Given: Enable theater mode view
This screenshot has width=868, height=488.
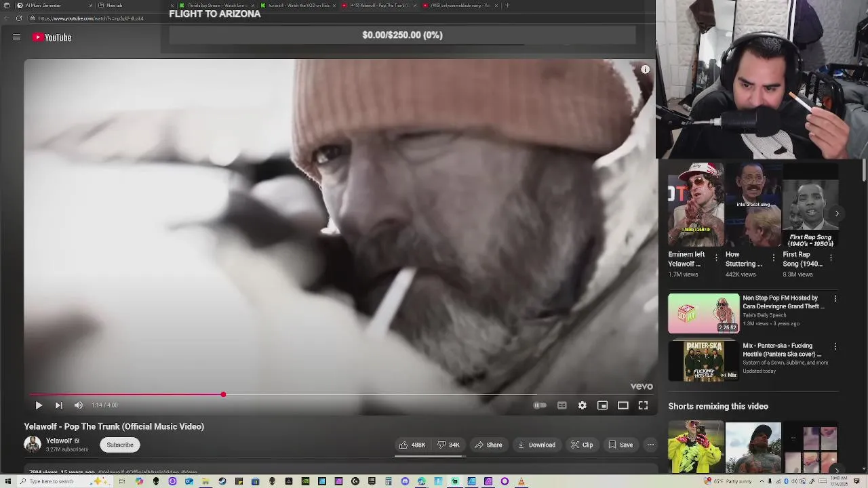Looking at the screenshot, I should tap(623, 405).
